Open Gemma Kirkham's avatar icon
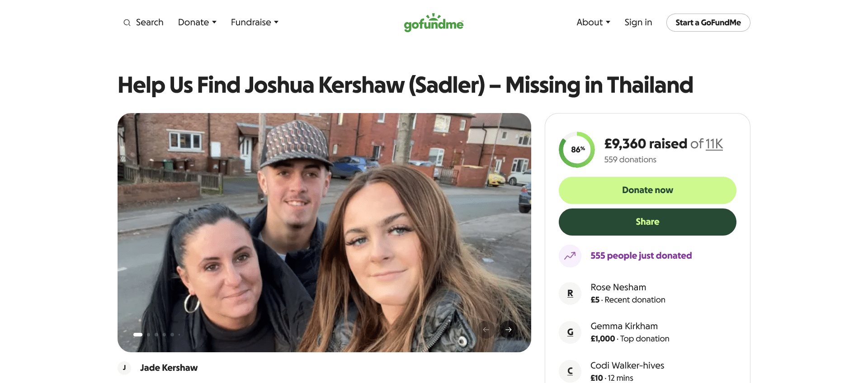This screenshot has height=383, width=868. click(x=570, y=332)
